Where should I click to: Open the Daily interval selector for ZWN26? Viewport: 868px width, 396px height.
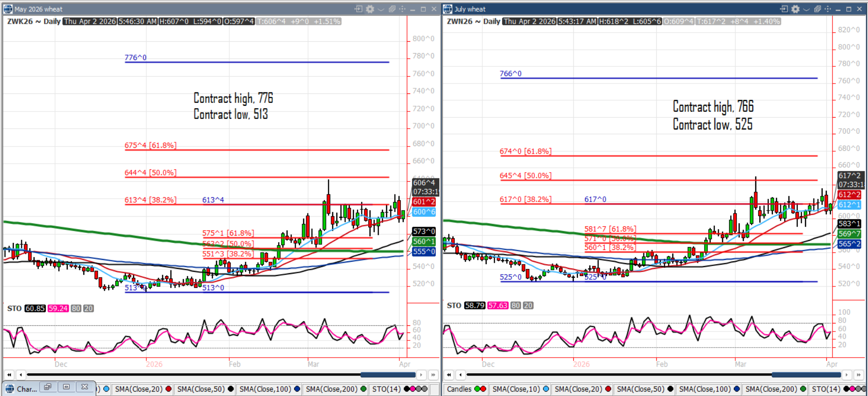(x=491, y=21)
